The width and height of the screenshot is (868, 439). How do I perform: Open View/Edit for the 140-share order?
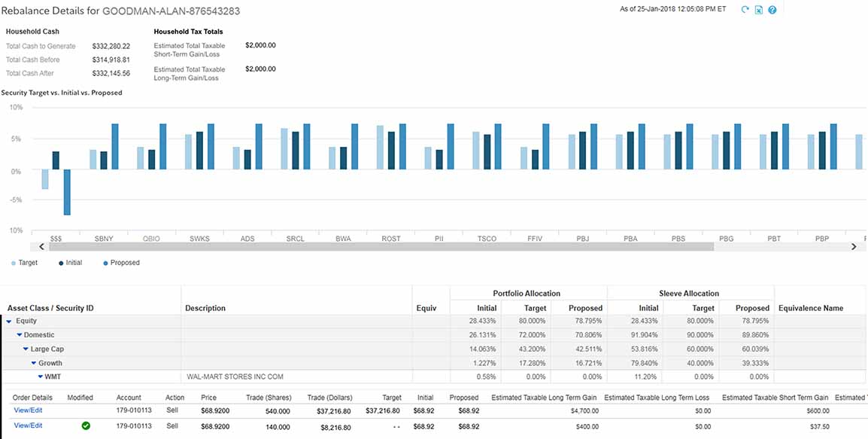28,425
